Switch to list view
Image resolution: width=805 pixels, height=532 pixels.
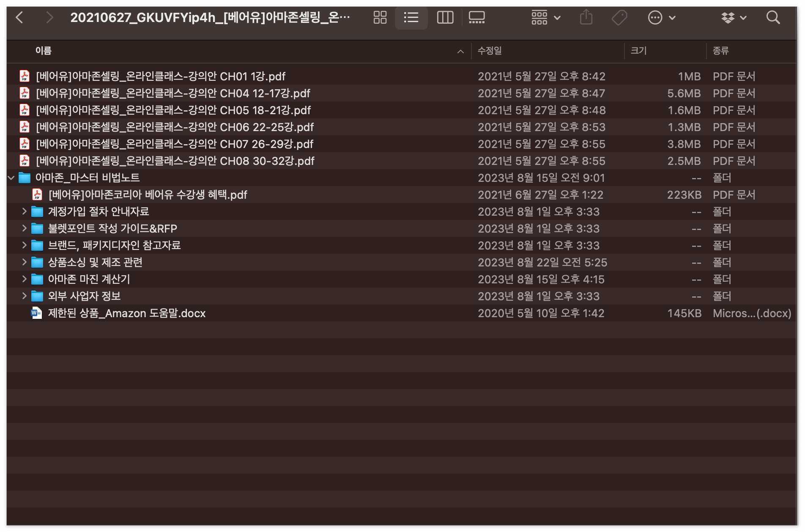pos(411,17)
